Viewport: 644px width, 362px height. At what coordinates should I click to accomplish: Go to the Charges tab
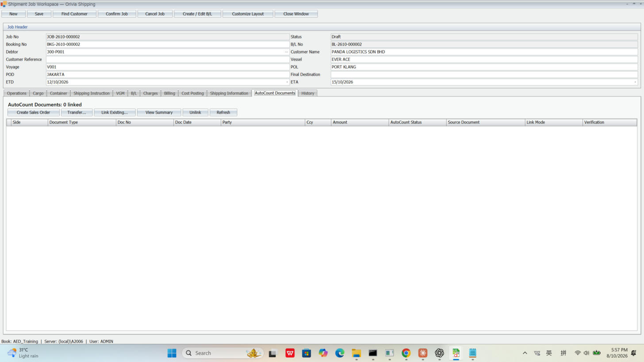click(x=150, y=93)
